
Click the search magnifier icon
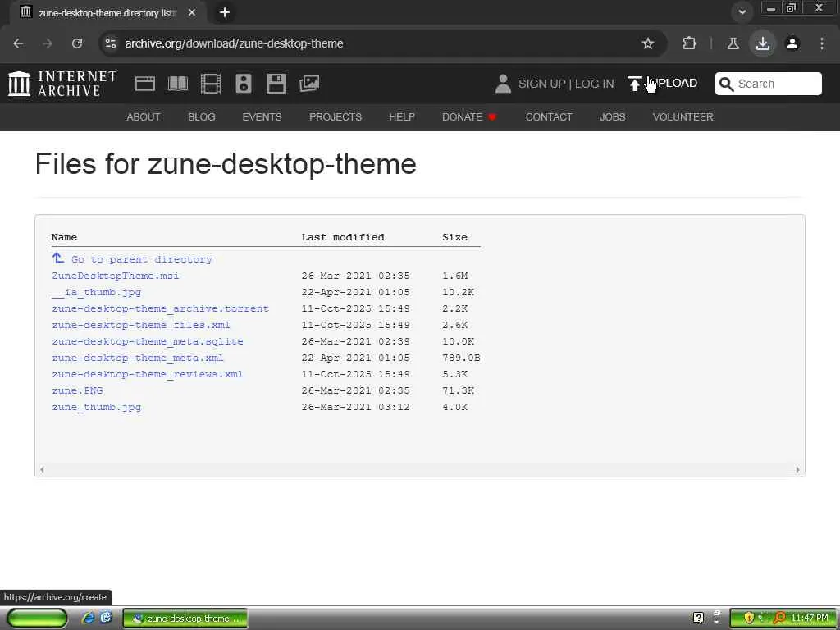click(727, 84)
